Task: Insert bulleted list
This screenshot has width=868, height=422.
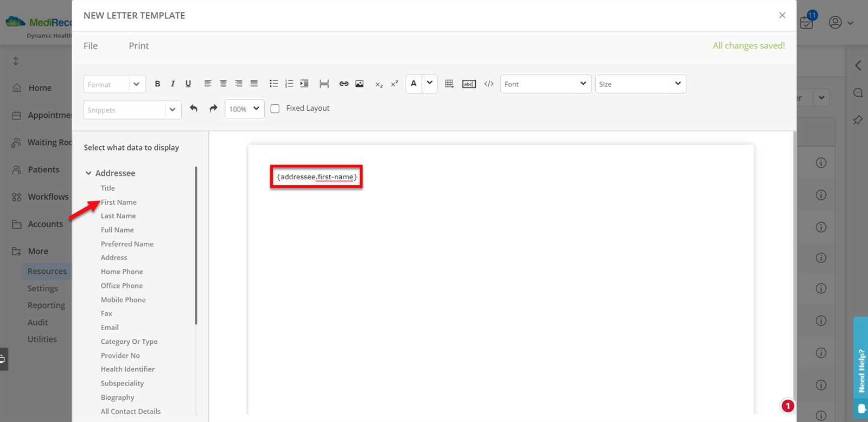Action: 273,84
